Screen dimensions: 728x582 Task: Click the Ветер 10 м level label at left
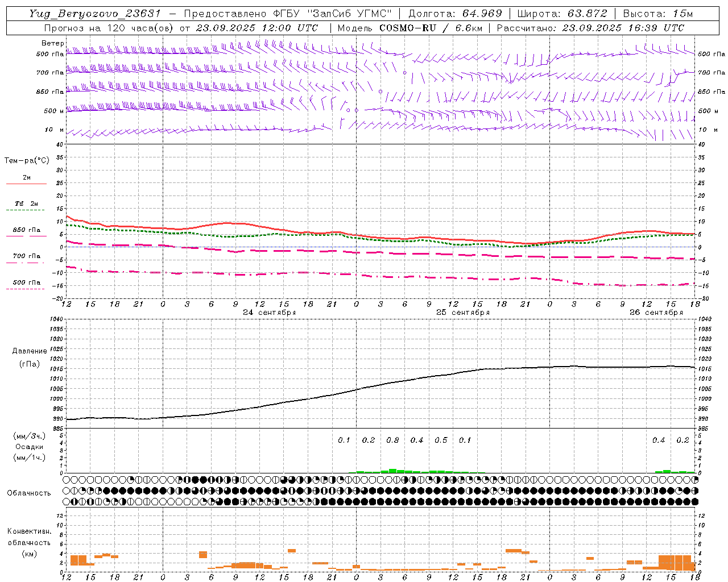pyautogui.click(x=55, y=130)
